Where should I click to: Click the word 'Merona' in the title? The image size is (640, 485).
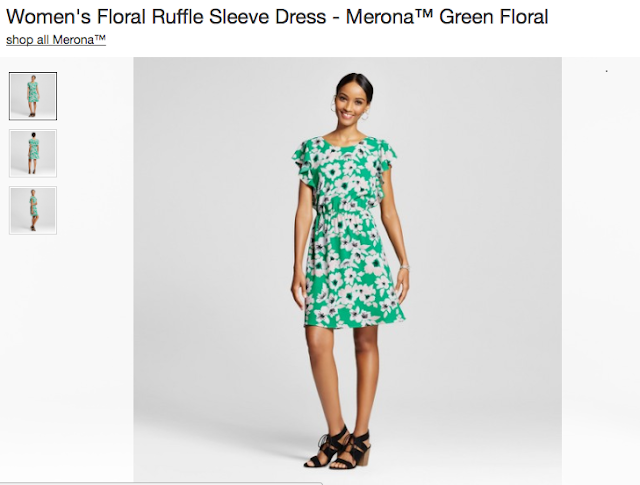click(380, 17)
